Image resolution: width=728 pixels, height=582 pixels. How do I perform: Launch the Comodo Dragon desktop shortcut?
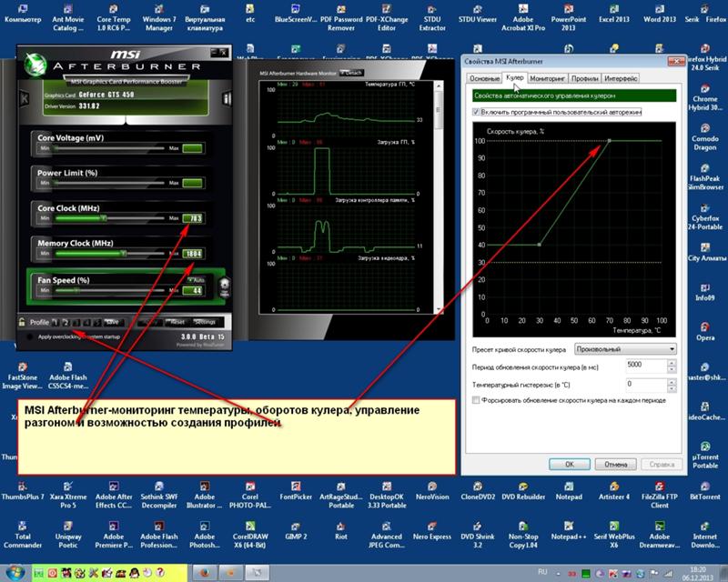(x=704, y=137)
